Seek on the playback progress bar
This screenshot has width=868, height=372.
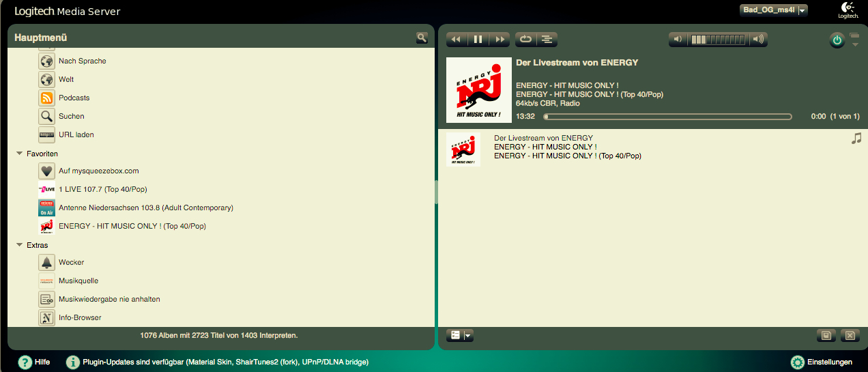[667, 117]
